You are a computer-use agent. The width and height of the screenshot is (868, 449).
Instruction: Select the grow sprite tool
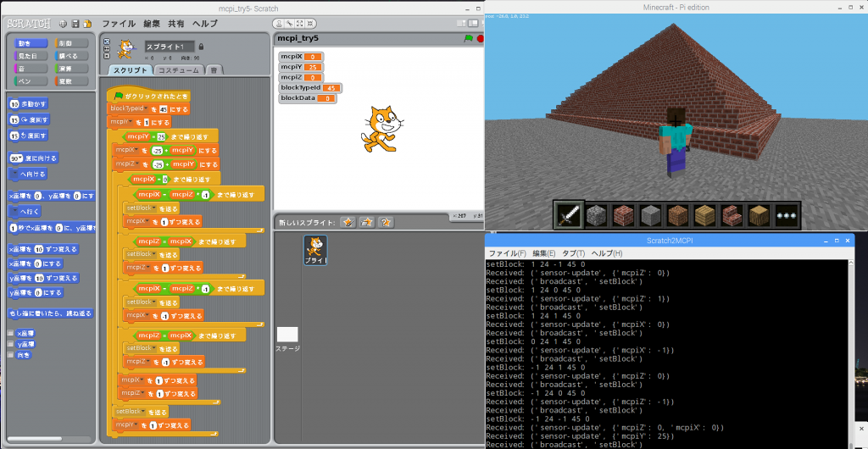[x=301, y=23]
